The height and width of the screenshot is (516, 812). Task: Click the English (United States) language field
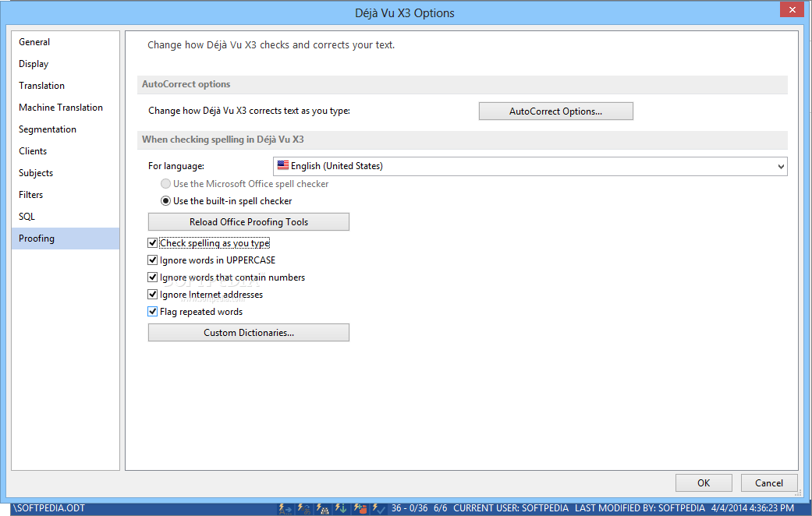530,166
